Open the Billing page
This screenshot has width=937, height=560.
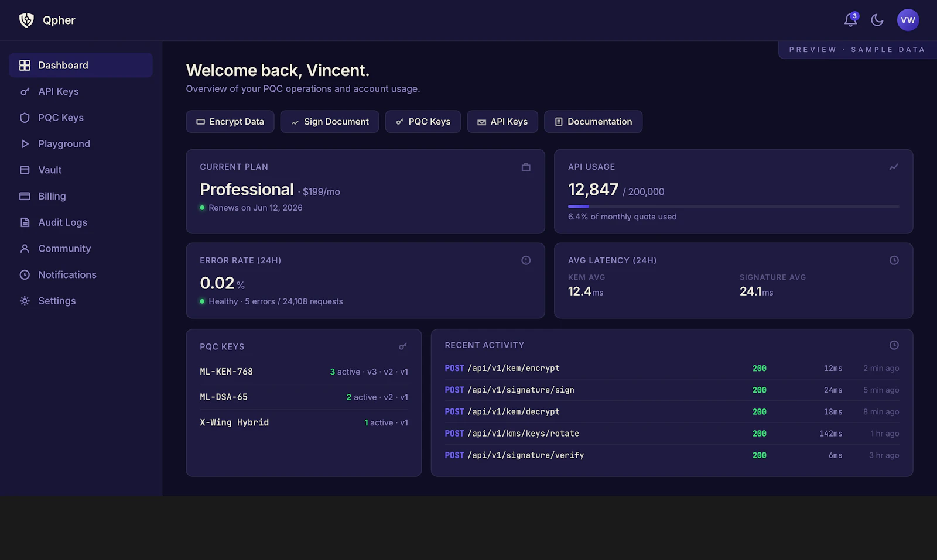[81, 196]
